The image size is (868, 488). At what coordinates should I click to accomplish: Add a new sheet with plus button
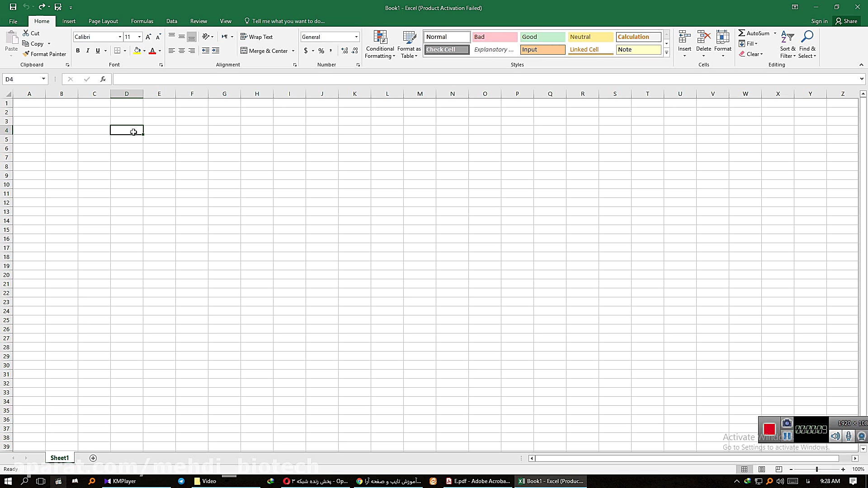coord(93,458)
